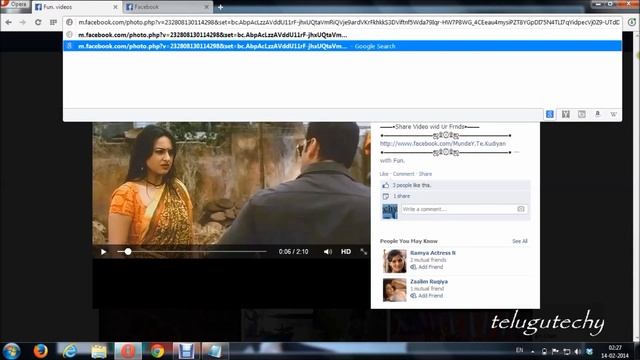Click See All for People You May Know
This screenshot has height=360, width=640.
pos(520,241)
